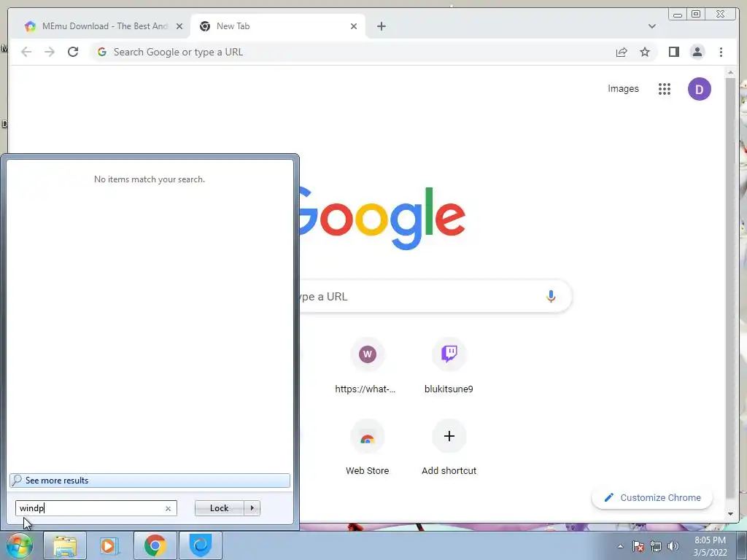Expand the tab search dropdown chevron
Image resolution: width=747 pixels, height=560 pixels.
651,26
